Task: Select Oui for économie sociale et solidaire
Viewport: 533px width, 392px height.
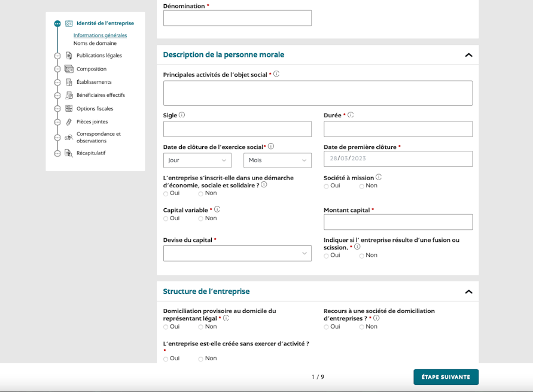Action: pos(166,194)
